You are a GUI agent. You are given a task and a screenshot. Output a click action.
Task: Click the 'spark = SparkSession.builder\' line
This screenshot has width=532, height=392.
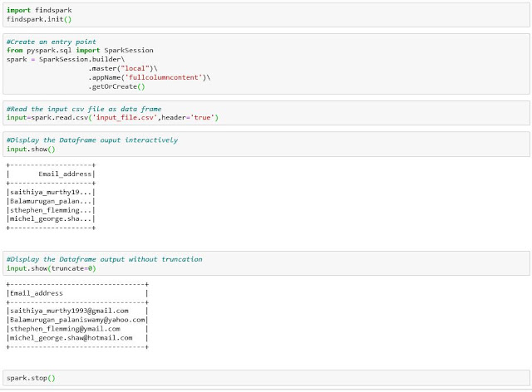pos(66,59)
